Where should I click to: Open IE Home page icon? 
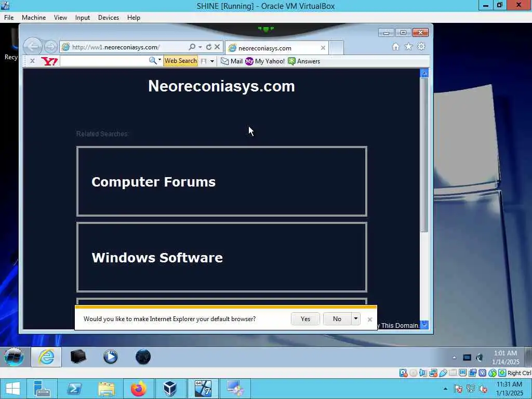395,46
